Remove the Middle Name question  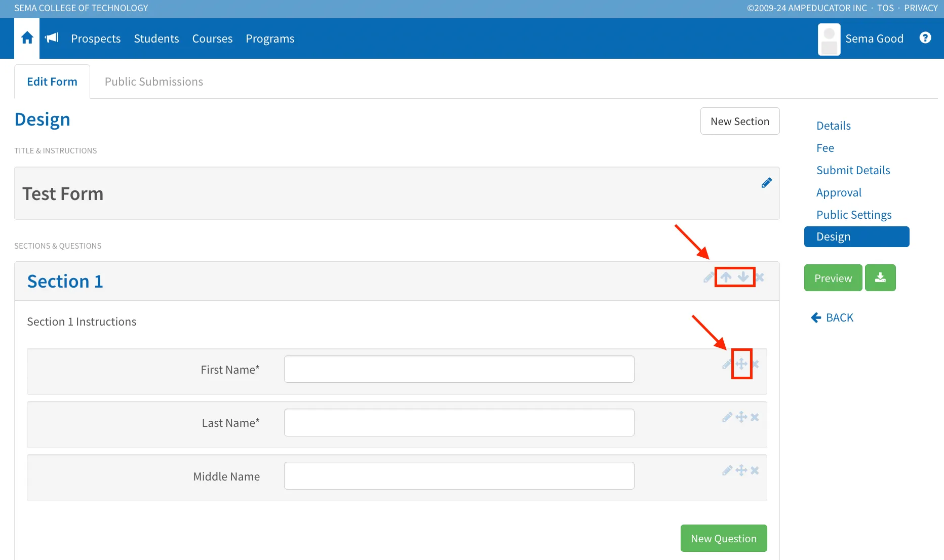tap(755, 470)
